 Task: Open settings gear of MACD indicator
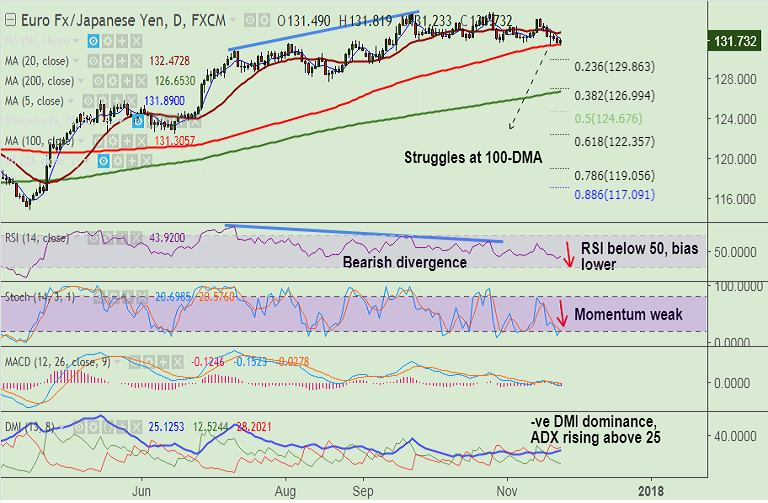click(x=149, y=362)
